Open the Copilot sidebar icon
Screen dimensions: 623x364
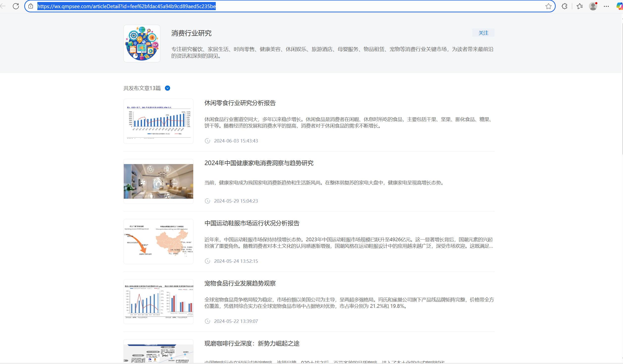pos(619,6)
